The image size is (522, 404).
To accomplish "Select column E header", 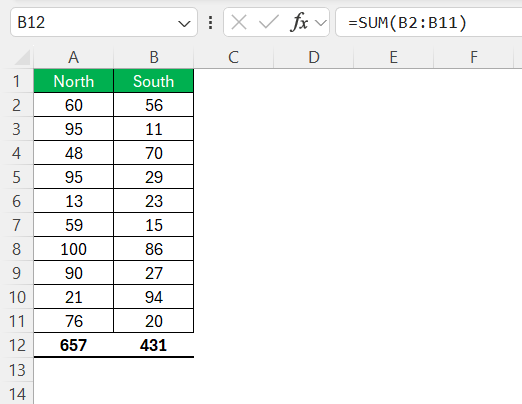I will 394,57.
